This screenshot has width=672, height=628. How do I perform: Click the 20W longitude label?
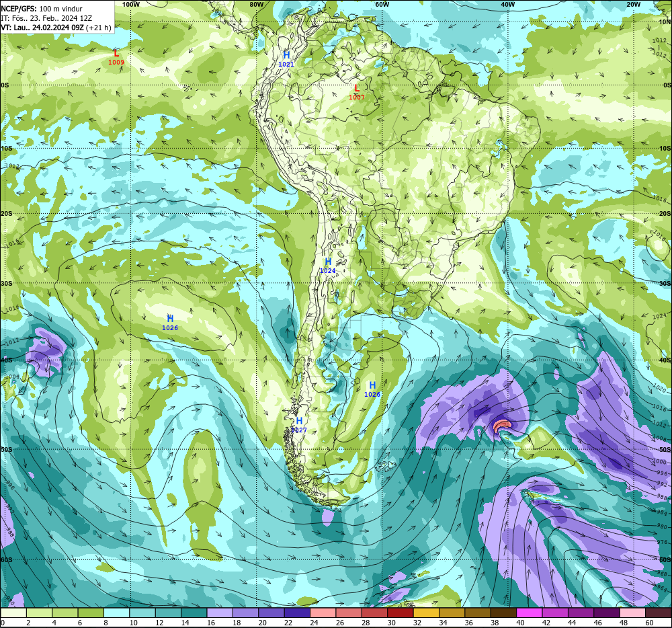point(634,4)
